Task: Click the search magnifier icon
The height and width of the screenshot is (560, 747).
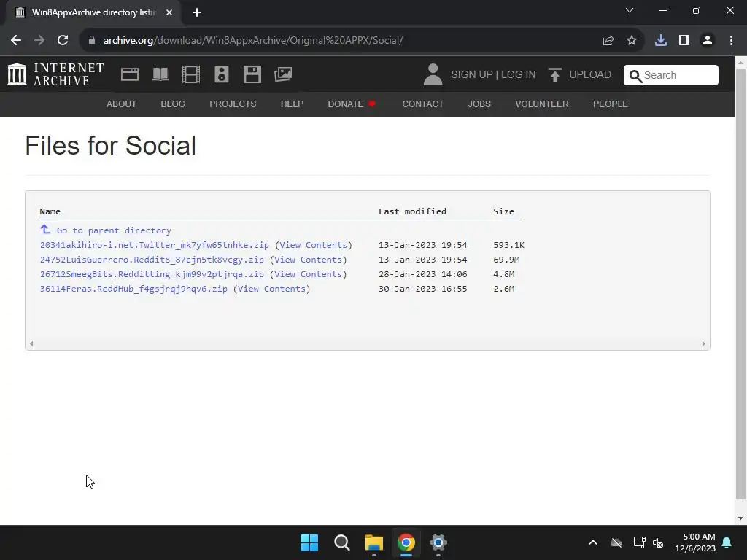Action: [635, 76]
